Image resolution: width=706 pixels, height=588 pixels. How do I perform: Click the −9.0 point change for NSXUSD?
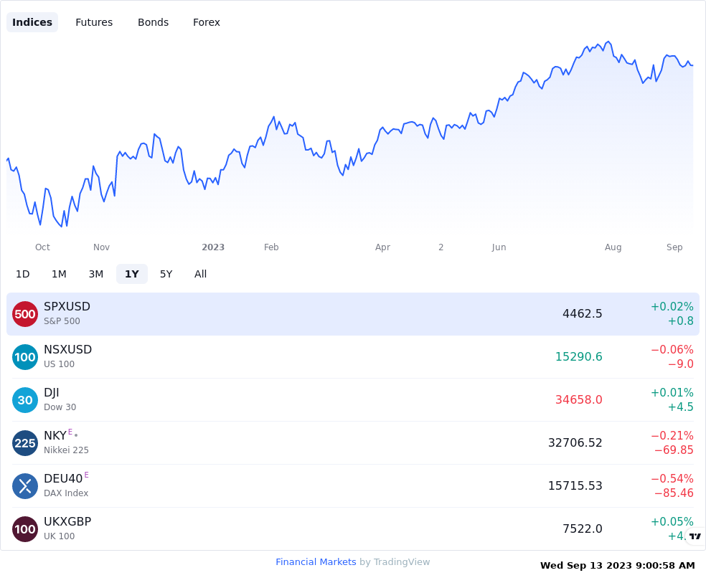[680, 364]
